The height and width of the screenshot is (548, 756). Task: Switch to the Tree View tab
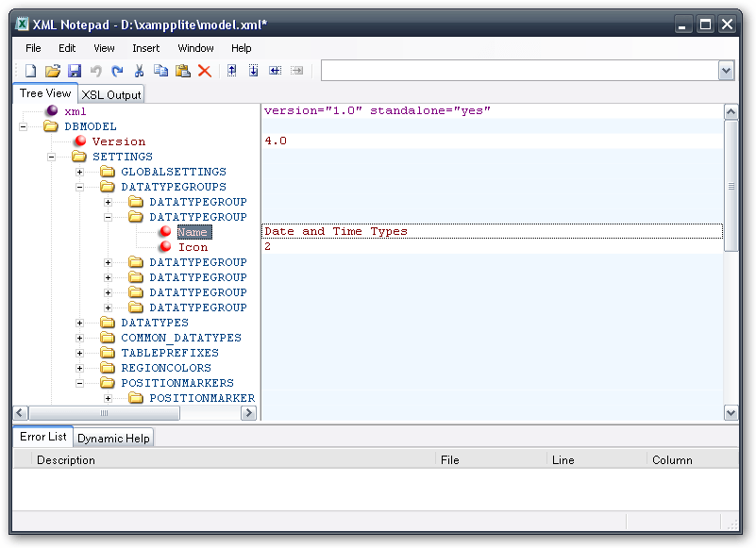[45, 93]
